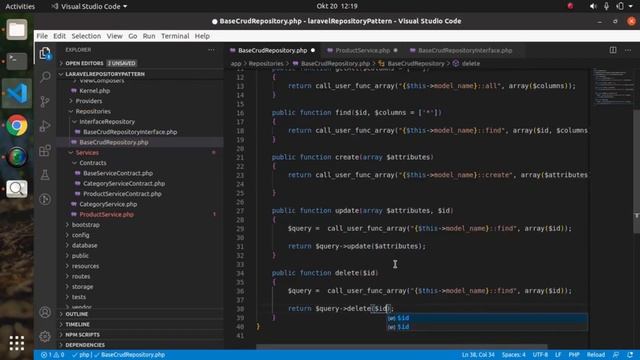Open BaseServiceContract.php file
The width and height of the screenshot is (640, 360).
pos(118,173)
